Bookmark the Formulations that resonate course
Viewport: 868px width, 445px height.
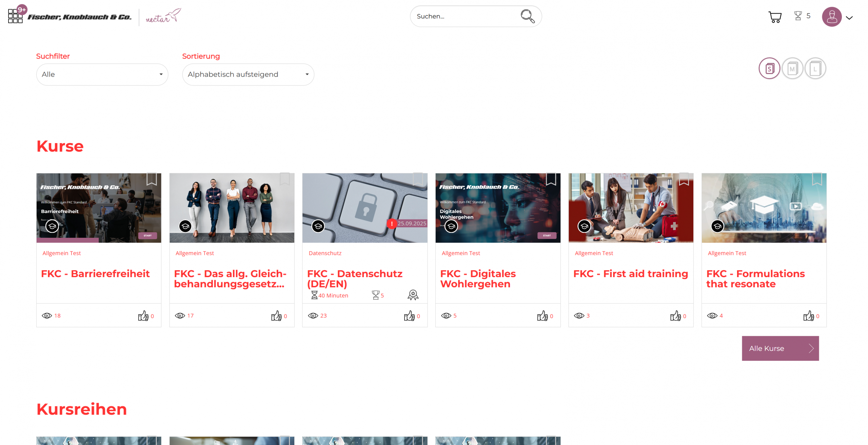(817, 179)
